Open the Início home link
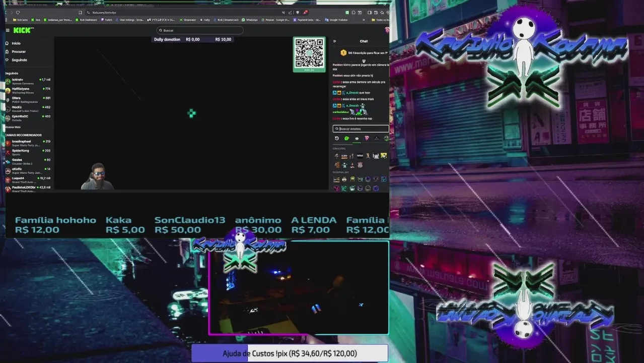 [16, 43]
